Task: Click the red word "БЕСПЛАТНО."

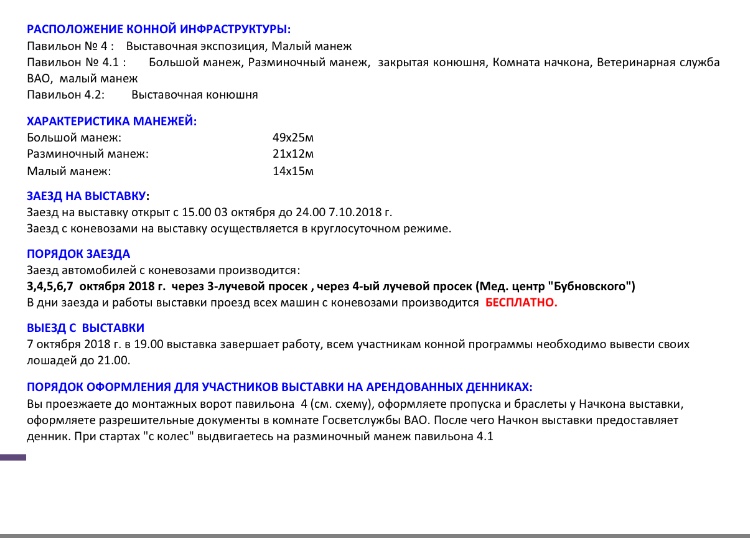Action: (x=521, y=302)
